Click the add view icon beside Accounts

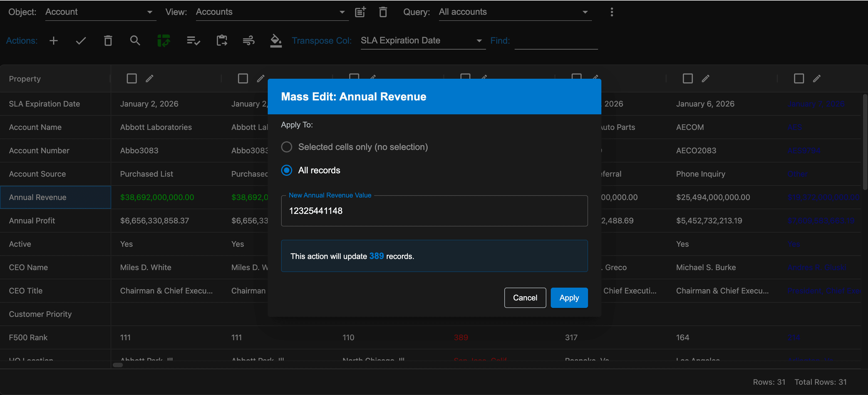click(360, 12)
